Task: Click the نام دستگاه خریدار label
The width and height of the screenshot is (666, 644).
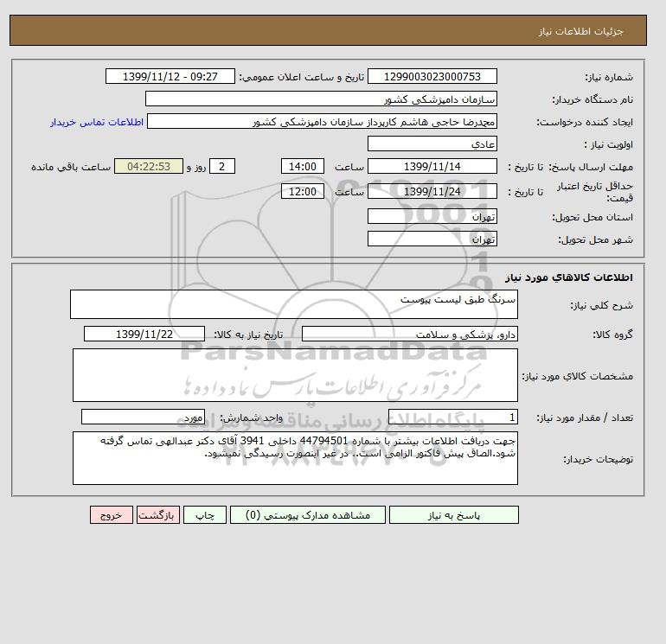Action: coord(592,99)
